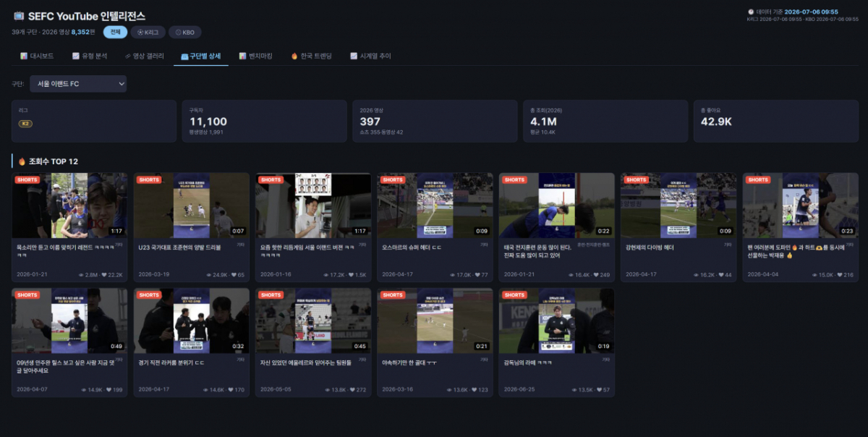Go to the 영상 갤러리 tab
The height and width of the screenshot is (437, 868).
point(144,56)
